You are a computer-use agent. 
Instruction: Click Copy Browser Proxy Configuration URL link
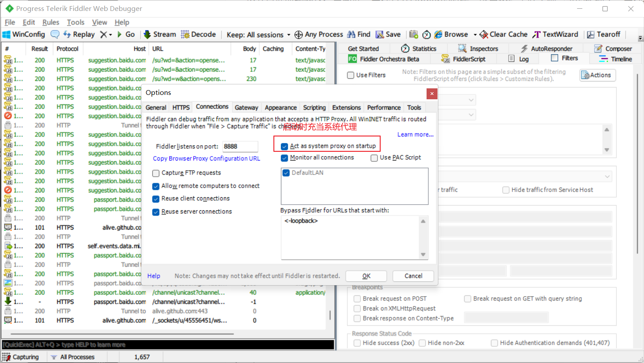pyautogui.click(x=206, y=158)
